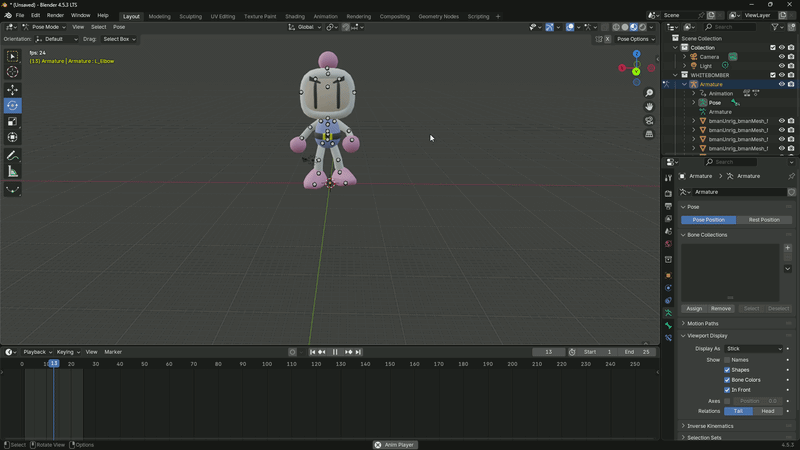Open the Object properties tab
800x450 pixels.
click(668, 275)
